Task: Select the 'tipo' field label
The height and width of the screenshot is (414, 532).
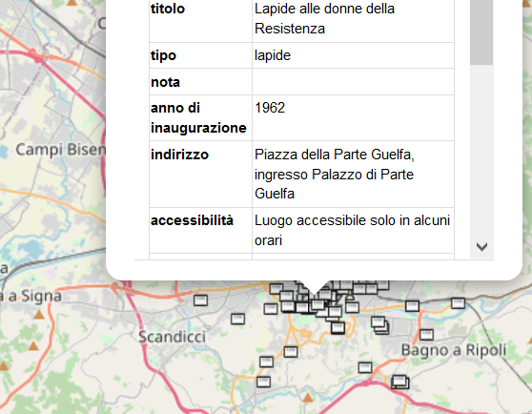Action: 163,55
